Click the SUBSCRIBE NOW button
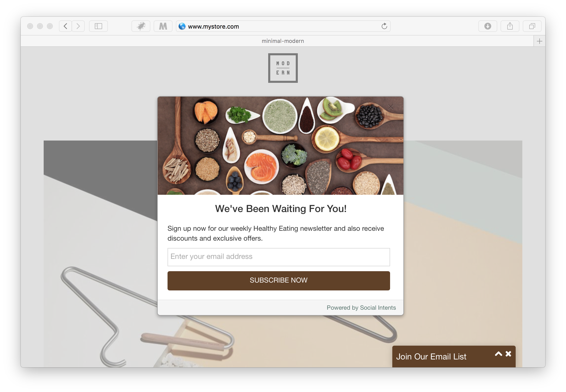566x392 pixels. pyautogui.click(x=279, y=281)
